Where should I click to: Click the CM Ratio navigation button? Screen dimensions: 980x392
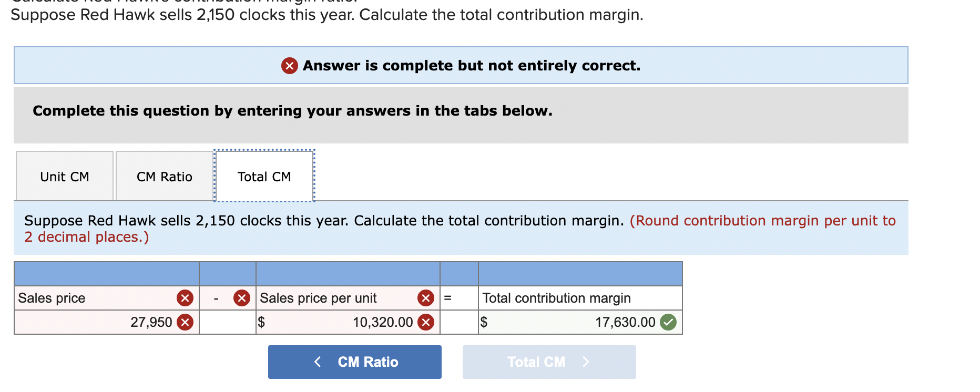coord(354,362)
